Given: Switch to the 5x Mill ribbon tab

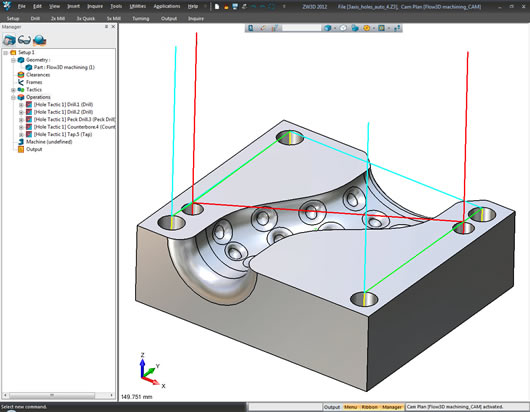Looking at the screenshot, I should [114, 19].
